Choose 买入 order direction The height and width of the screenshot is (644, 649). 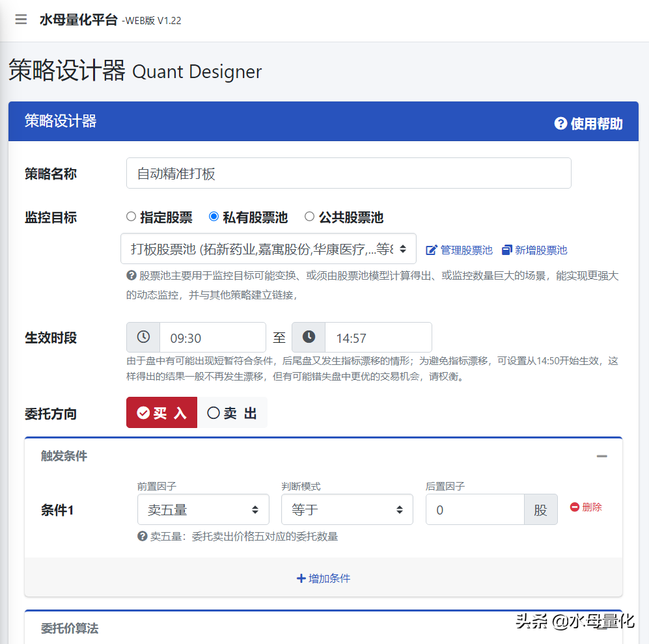coord(162,412)
